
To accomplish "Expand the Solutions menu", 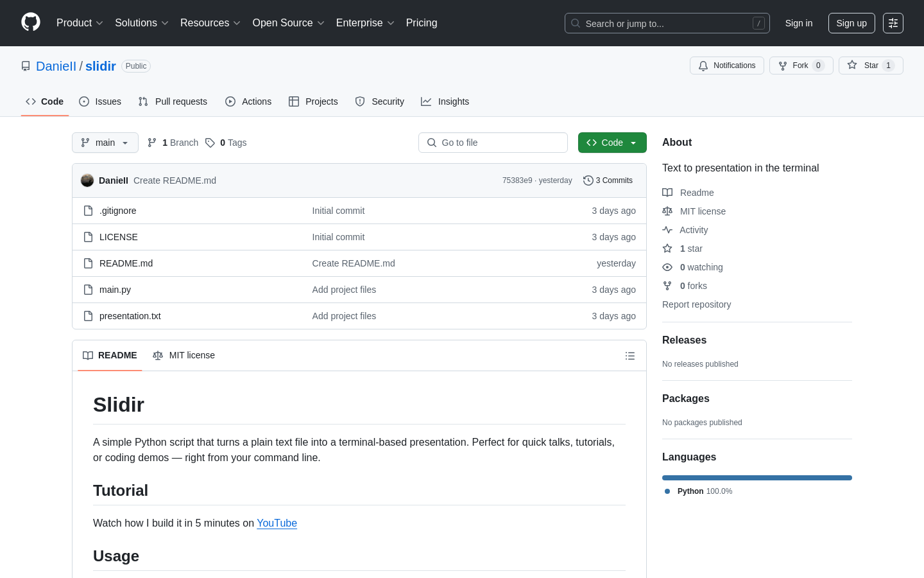I will 142,23.
